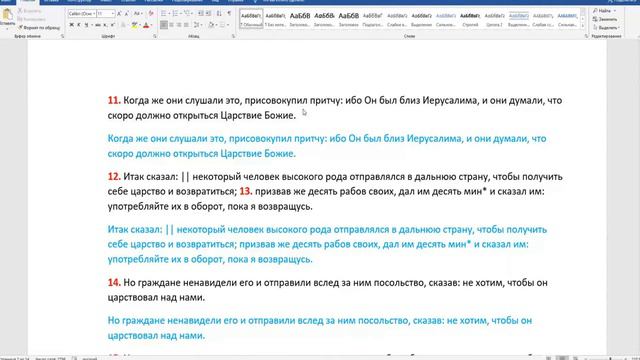Image resolution: width=640 pixels, height=360 pixels.
Task: Open Font dialog launcher
Action: (x=155, y=36)
